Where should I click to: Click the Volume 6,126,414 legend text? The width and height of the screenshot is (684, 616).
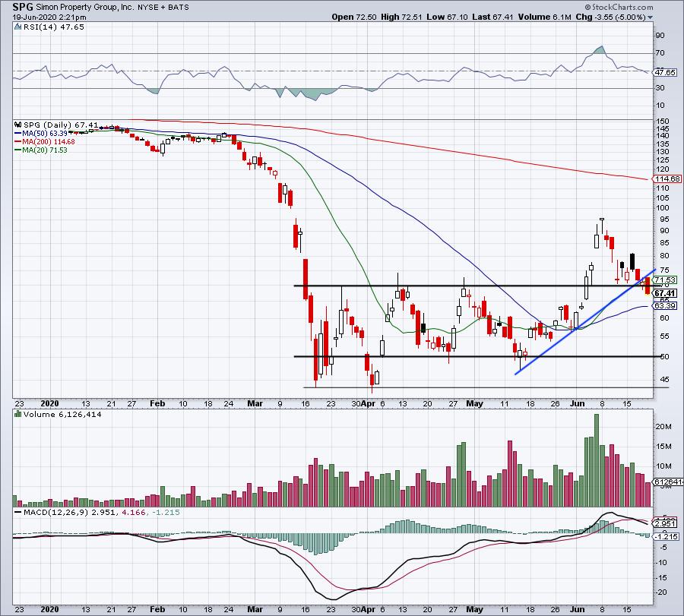click(x=62, y=414)
